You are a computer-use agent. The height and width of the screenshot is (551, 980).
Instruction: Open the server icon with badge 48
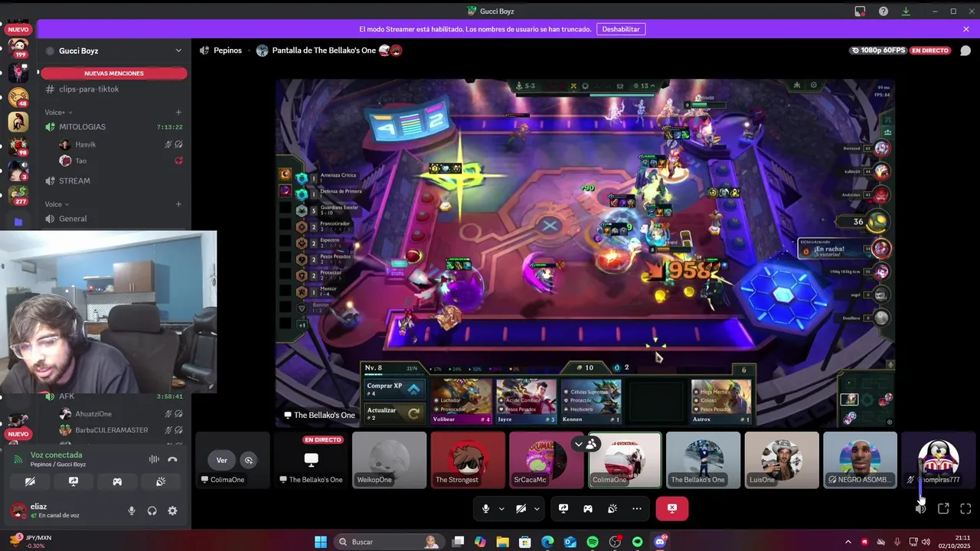[18, 97]
